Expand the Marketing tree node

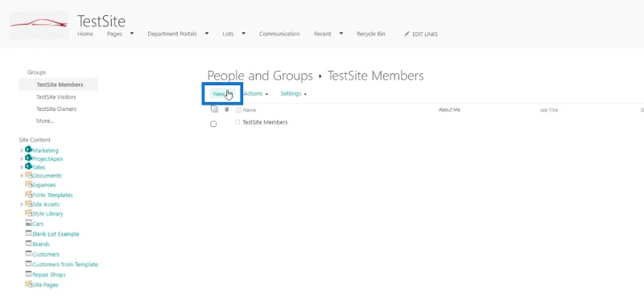[22, 150]
